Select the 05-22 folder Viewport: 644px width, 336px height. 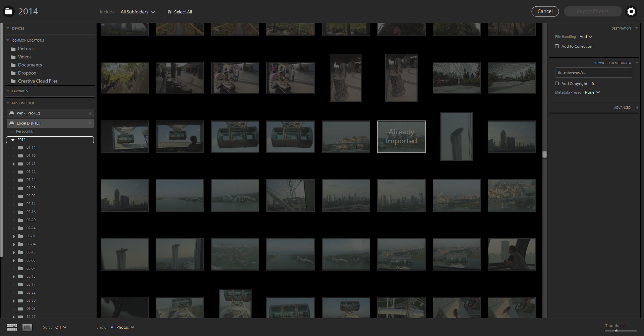pos(31,292)
